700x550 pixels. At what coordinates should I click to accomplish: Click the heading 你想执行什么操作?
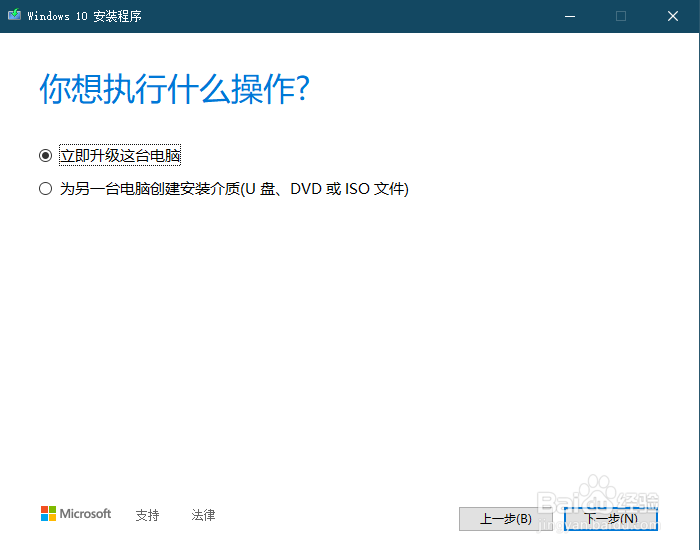[175, 89]
